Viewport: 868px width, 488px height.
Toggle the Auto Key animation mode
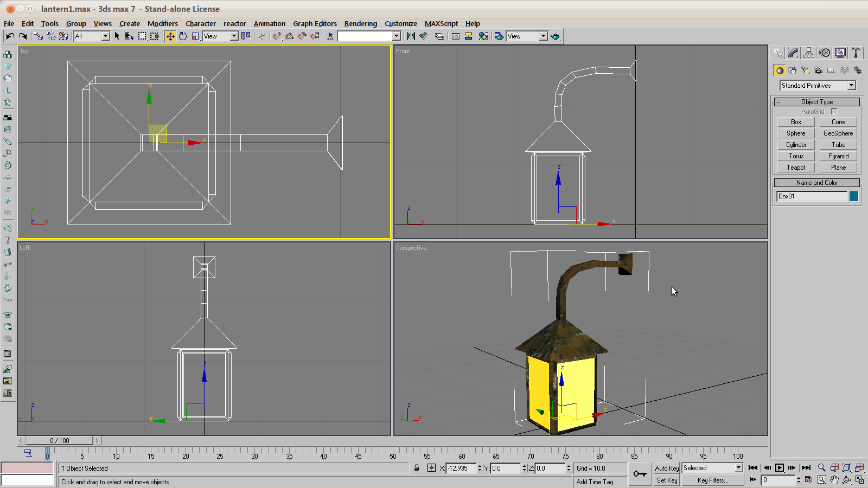click(x=667, y=468)
